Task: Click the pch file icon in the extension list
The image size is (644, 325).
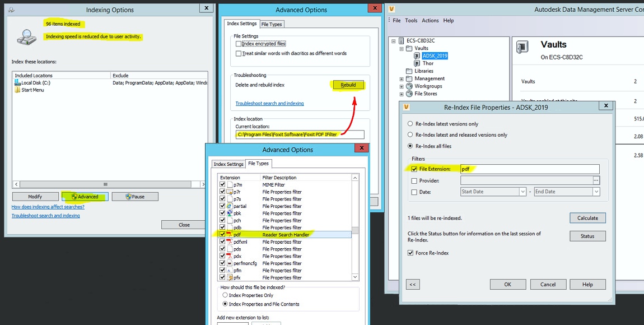Action: pyautogui.click(x=230, y=220)
